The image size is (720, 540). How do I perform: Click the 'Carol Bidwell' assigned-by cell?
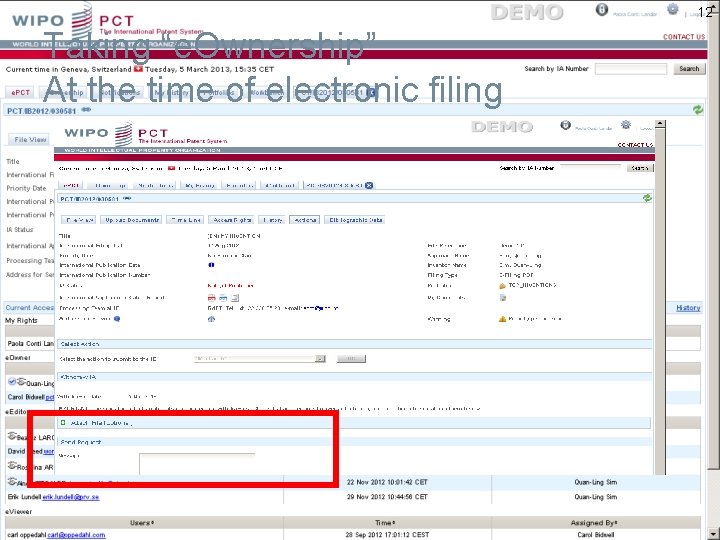click(x=596, y=535)
